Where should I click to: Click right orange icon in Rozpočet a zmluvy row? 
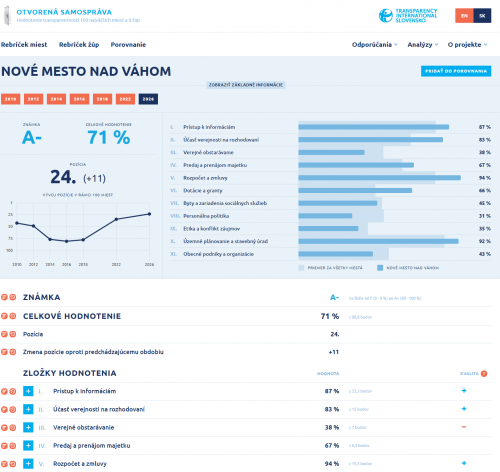(13, 464)
